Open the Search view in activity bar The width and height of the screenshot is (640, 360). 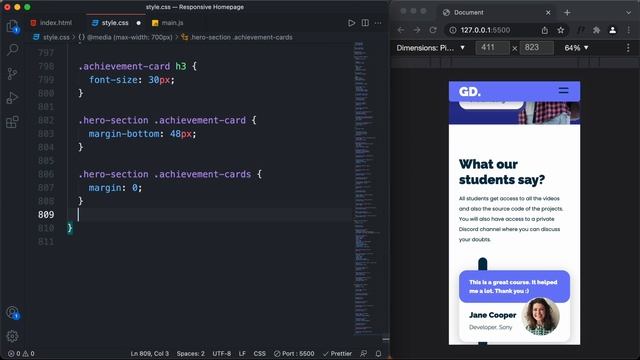[13, 50]
